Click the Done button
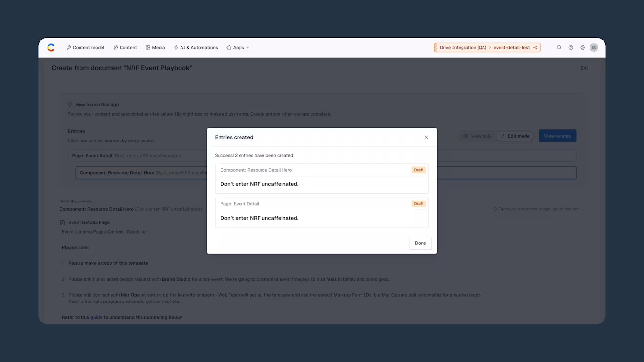The width and height of the screenshot is (644, 362). coord(420,243)
